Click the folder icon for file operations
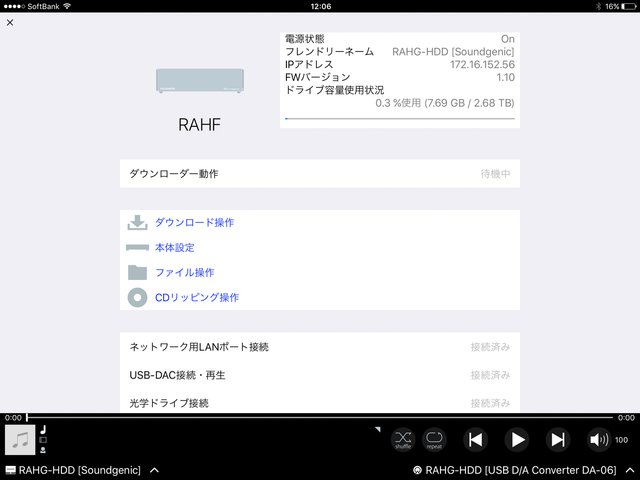640x480 pixels. tap(137, 272)
